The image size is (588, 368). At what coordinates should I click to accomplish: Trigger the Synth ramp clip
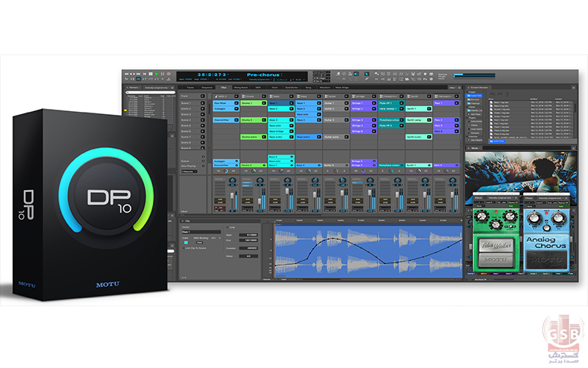point(418,119)
